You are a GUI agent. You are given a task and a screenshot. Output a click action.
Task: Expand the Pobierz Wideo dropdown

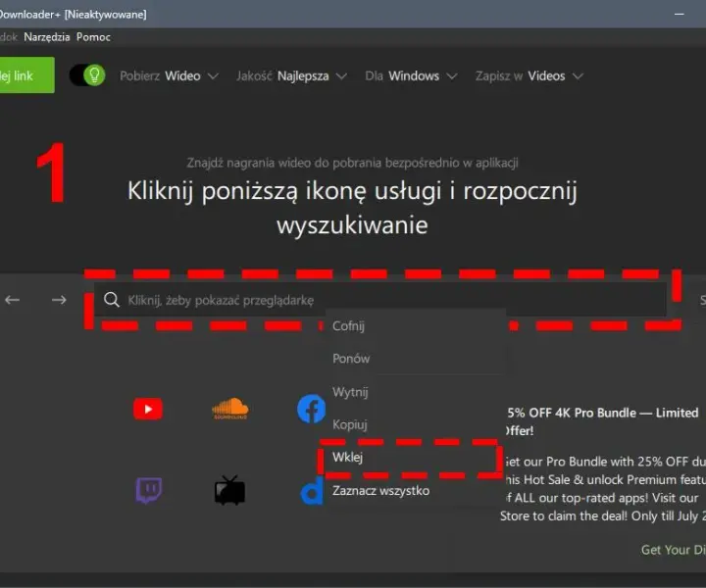169,76
